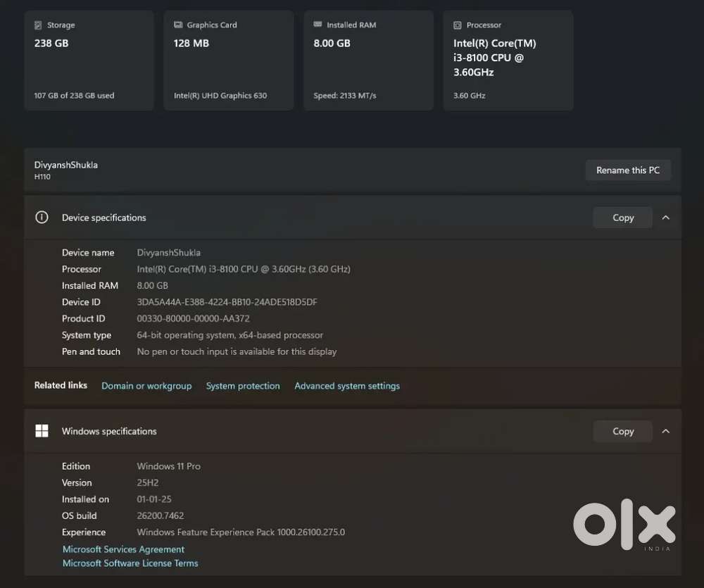The image size is (704, 588).
Task: Open the Microsoft Services Agreement link
Action: click(x=123, y=549)
